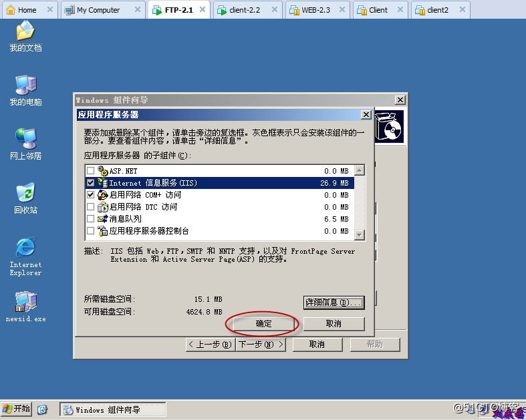Select 启用网络 COM+ 访问 row text
526x420 pixels.
pyautogui.click(x=145, y=195)
